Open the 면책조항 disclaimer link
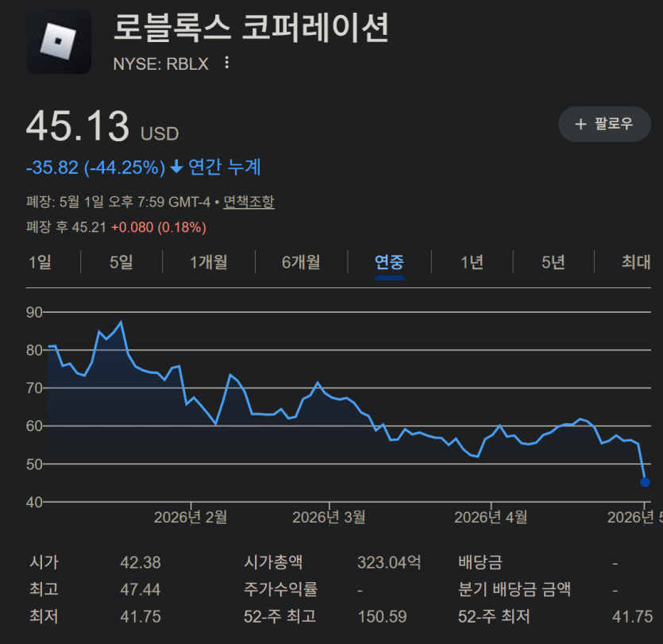The image size is (663, 644). click(x=249, y=202)
